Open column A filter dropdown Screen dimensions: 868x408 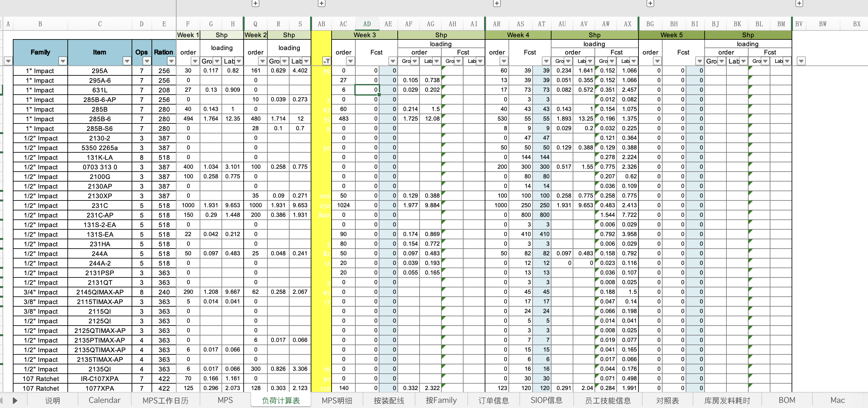8,61
